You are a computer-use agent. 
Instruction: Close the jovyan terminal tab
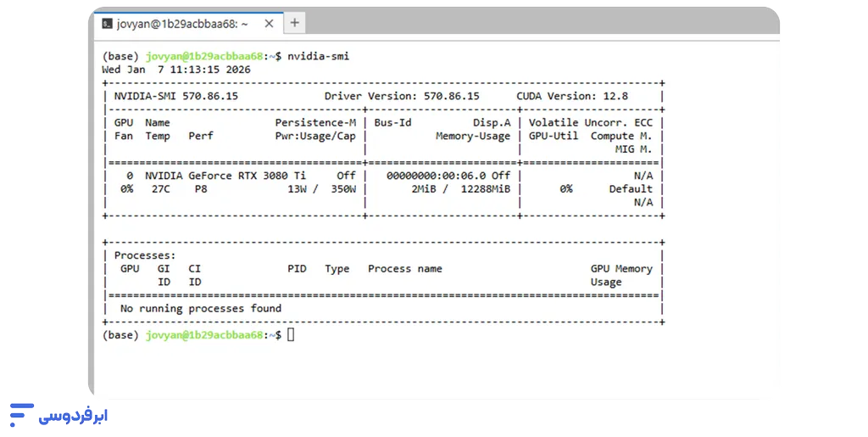click(268, 23)
